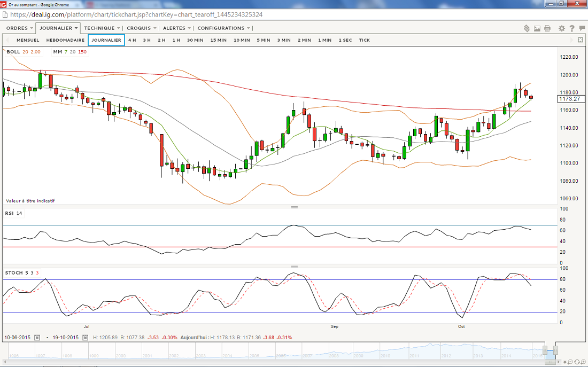Open the CONFIGURATIONS menu
This screenshot has height=367, width=588.
point(223,28)
